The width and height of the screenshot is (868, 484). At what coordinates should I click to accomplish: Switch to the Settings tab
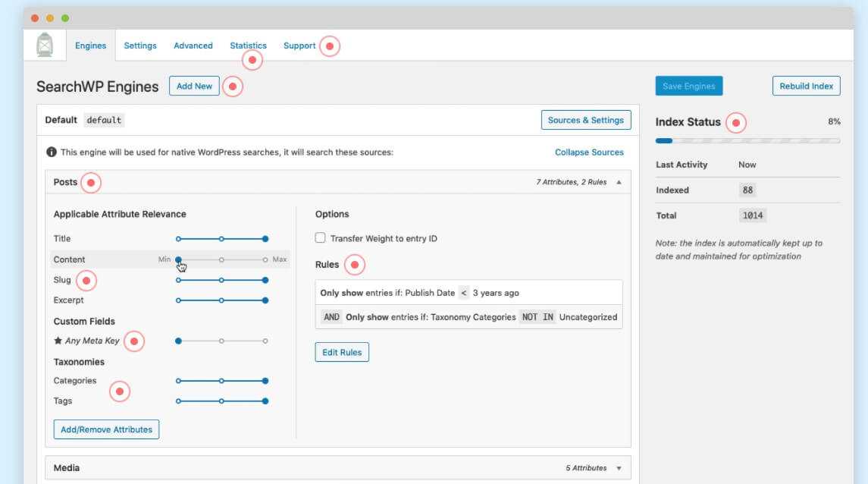(140, 46)
